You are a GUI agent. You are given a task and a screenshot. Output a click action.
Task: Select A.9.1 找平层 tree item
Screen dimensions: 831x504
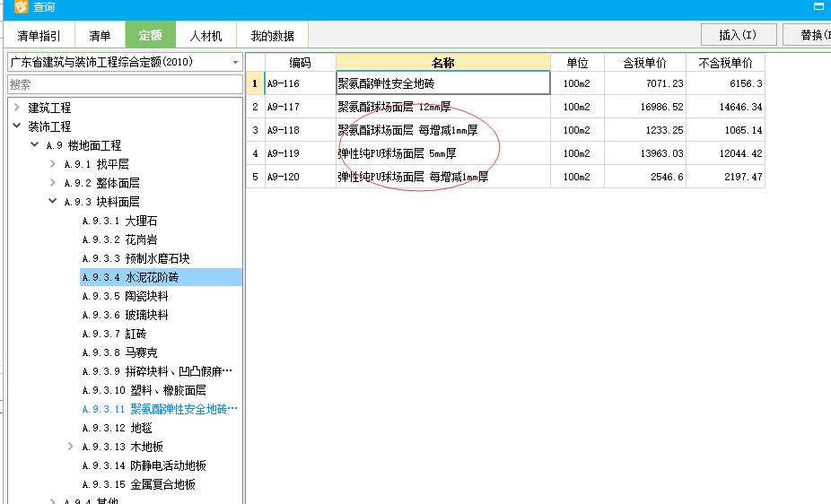point(96,164)
